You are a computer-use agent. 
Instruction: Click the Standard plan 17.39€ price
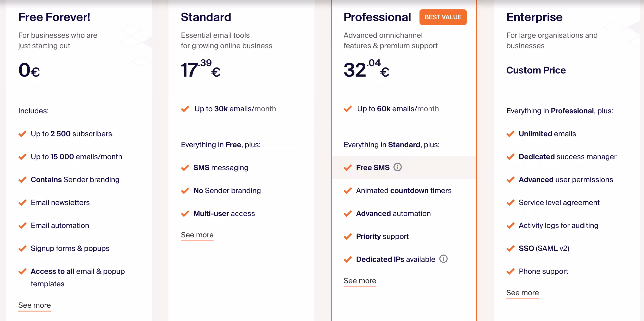pyautogui.click(x=201, y=70)
